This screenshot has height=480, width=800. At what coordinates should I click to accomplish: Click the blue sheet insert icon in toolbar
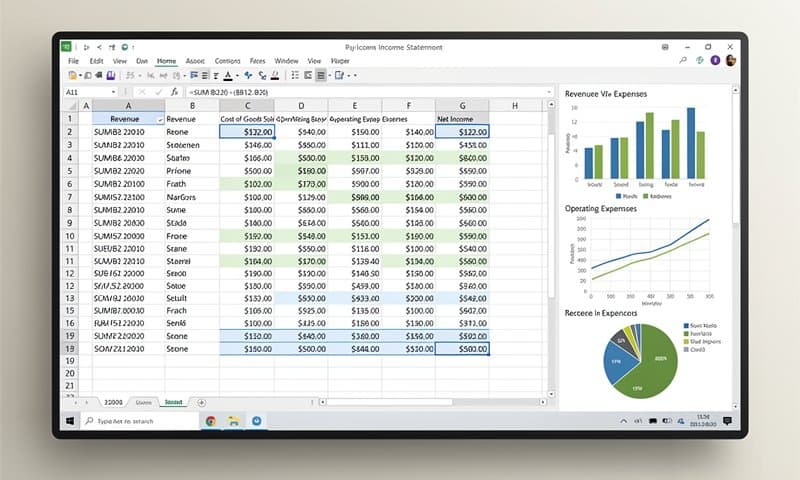339,75
